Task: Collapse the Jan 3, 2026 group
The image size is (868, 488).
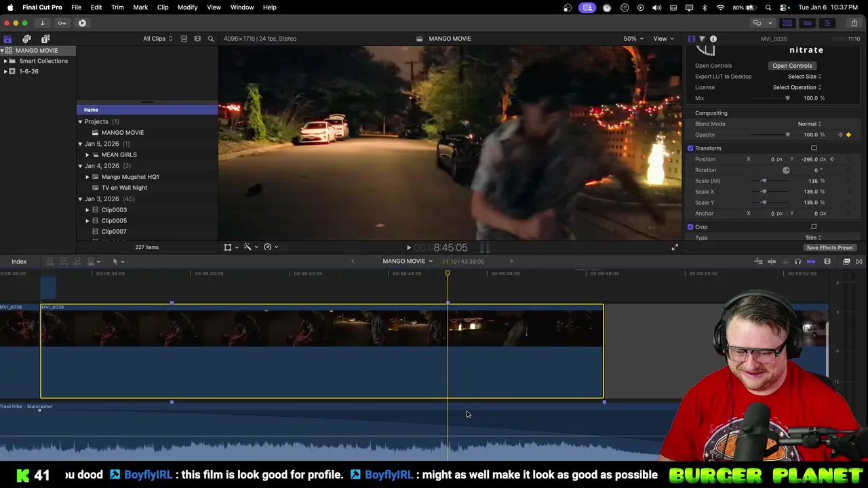Action: (x=80, y=199)
